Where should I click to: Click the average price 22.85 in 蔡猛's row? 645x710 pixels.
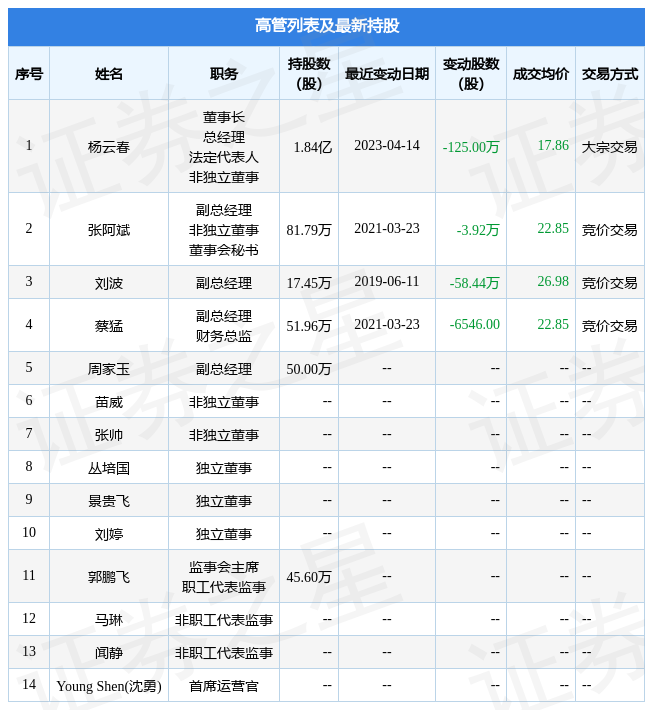click(553, 324)
